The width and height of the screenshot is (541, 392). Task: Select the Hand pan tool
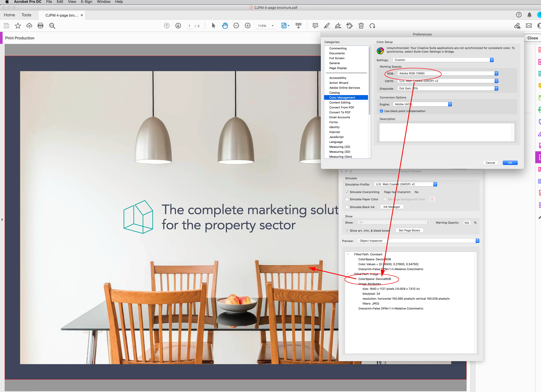pos(225,26)
